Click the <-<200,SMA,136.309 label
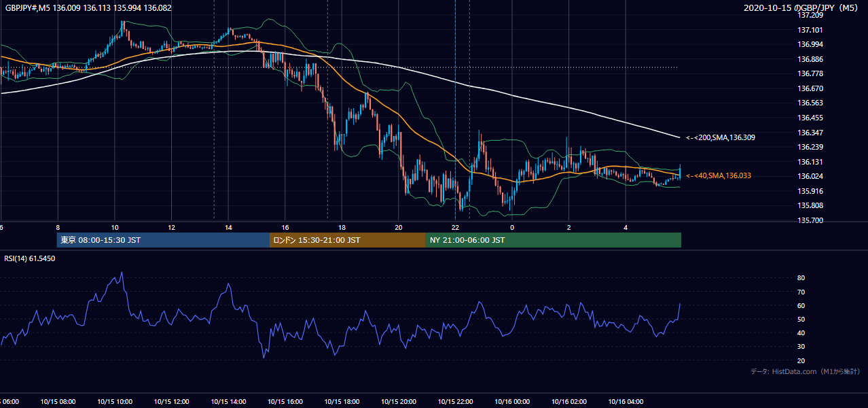 (x=721, y=137)
